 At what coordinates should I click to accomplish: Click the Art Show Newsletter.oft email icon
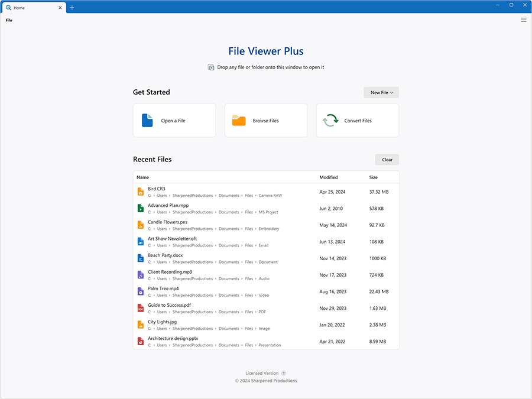141,242
